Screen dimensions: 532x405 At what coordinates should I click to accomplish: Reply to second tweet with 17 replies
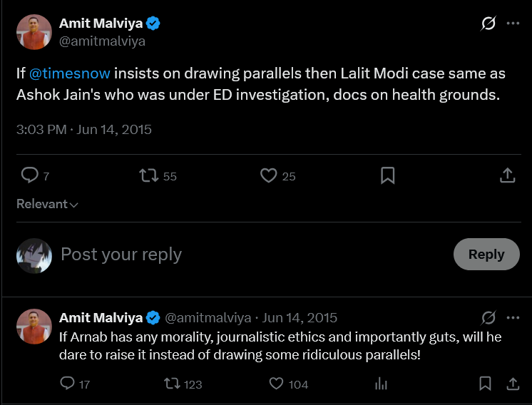tap(67, 384)
